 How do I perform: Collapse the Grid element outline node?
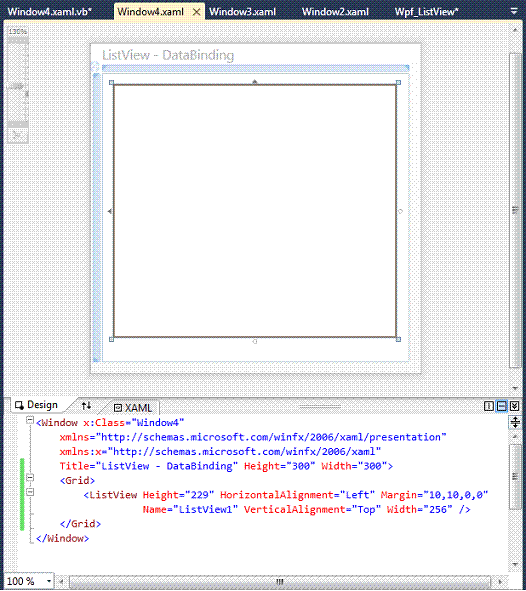point(30,478)
